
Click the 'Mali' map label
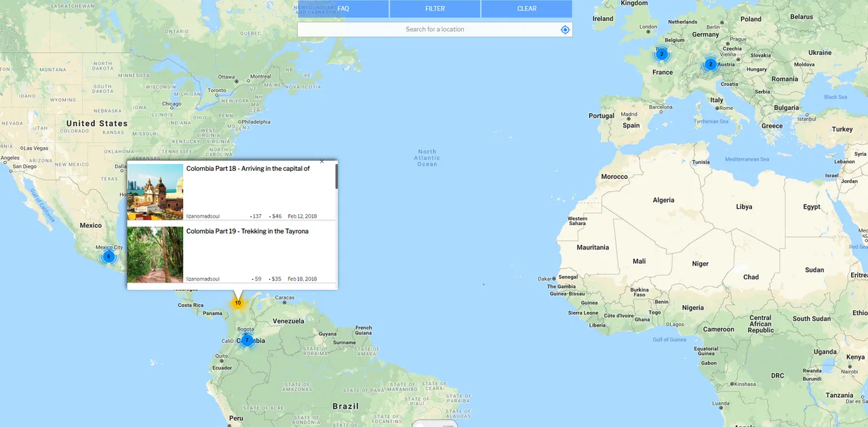point(639,261)
